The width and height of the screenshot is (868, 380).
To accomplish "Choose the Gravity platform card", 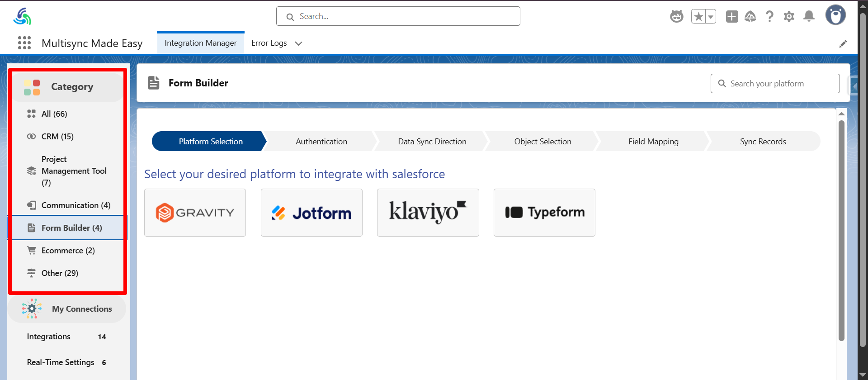I will pos(195,213).
